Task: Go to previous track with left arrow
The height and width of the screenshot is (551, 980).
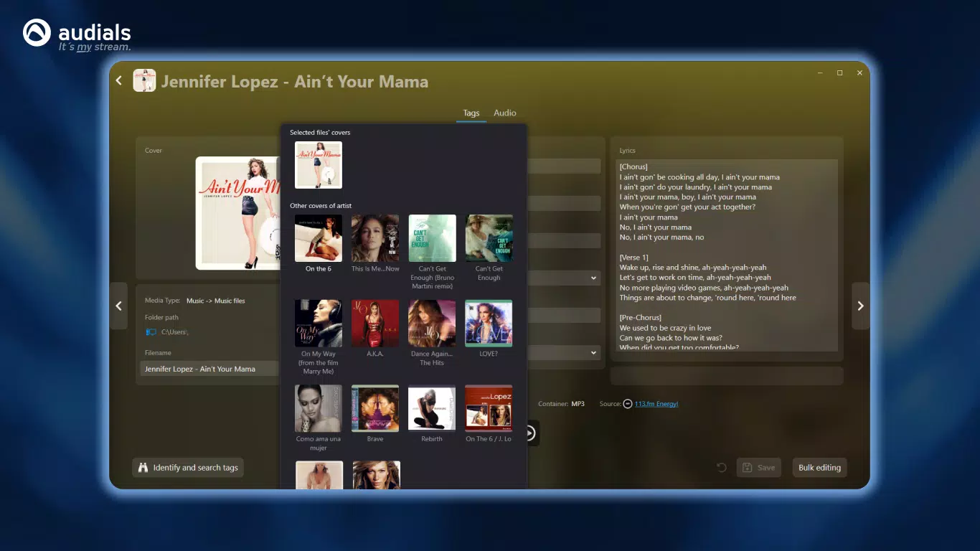Action: coord(118,306)
